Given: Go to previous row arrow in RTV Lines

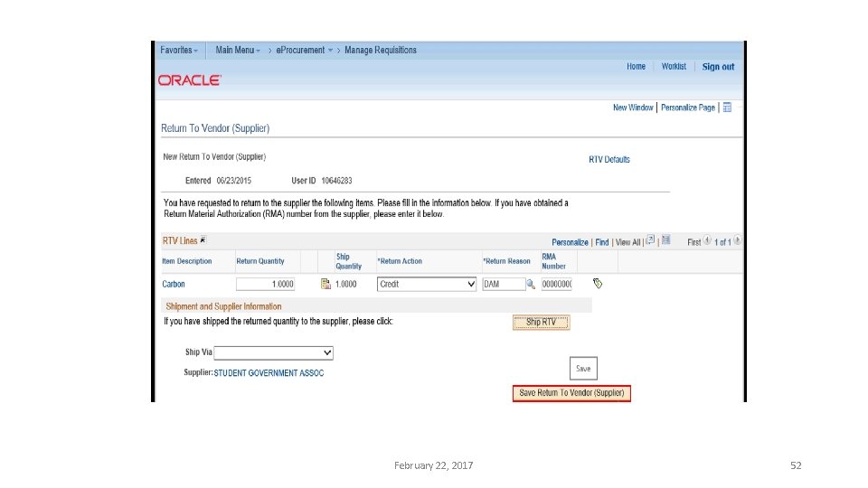Looking at the screenshot, I should point(707,240).
